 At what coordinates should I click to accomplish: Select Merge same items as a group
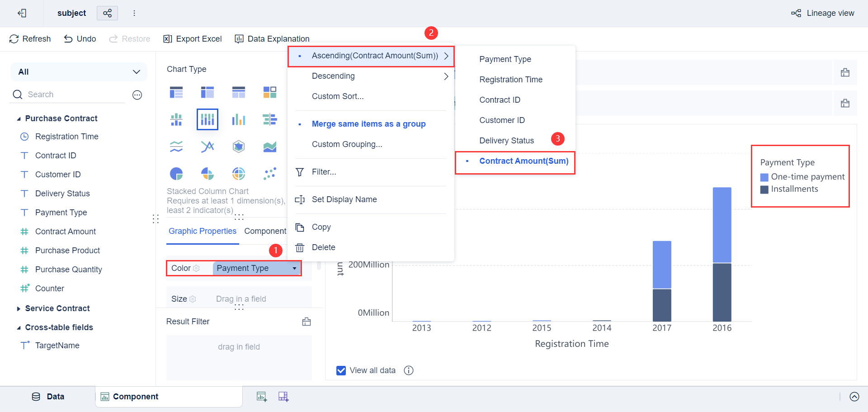pos(368,124)
